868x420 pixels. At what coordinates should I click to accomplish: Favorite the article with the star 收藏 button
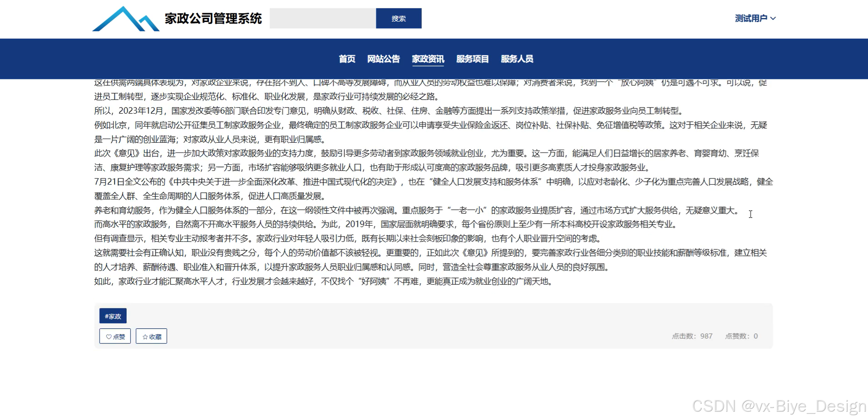[x=151, y=336]
